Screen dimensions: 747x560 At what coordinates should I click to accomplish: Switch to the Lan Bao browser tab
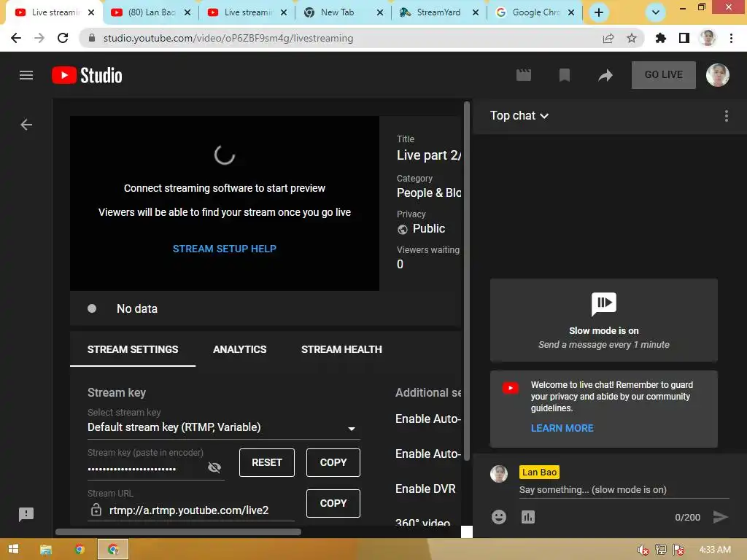click(152, 12)
